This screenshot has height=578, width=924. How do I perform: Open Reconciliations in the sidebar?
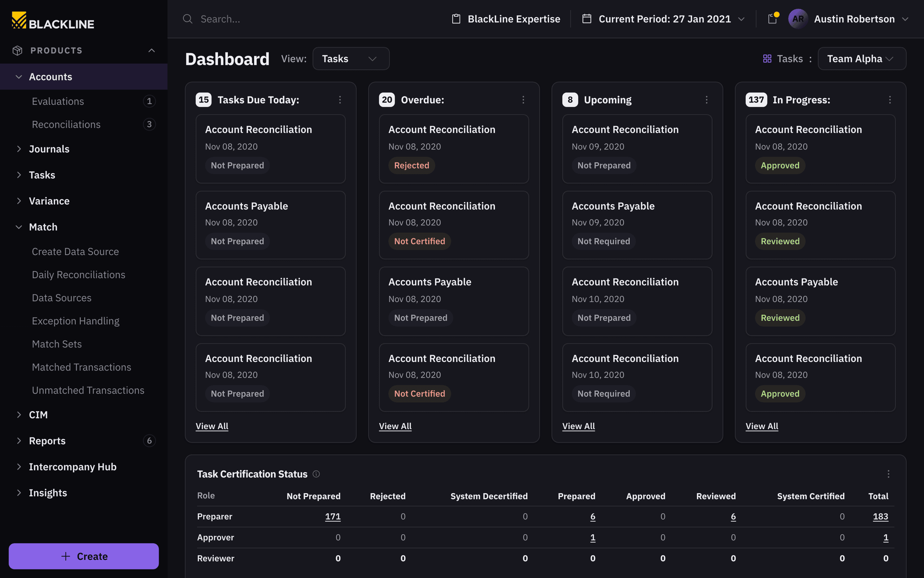[x=66, y=124]
